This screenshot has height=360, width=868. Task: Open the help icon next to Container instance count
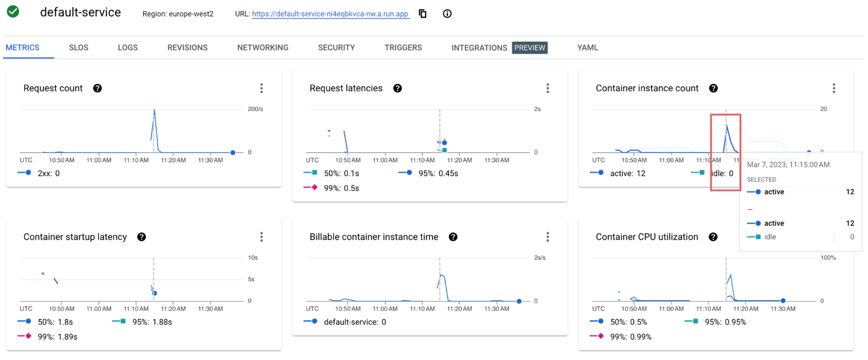pos(713,88)
